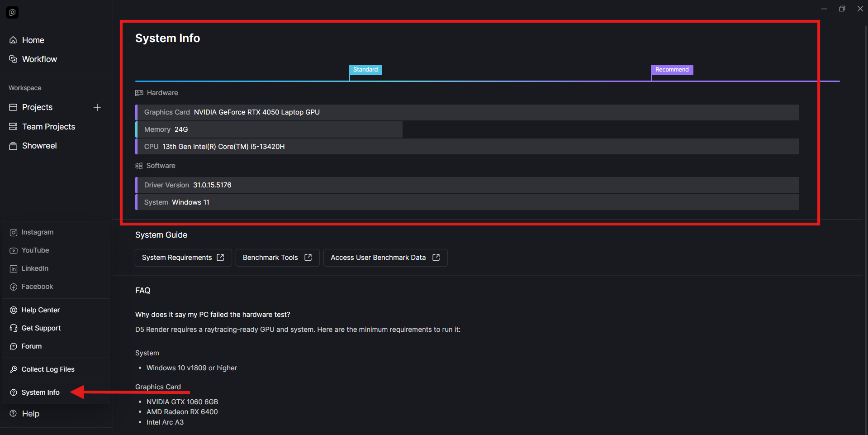Open the Help Center
868x435 pixels.
(40, 310)
